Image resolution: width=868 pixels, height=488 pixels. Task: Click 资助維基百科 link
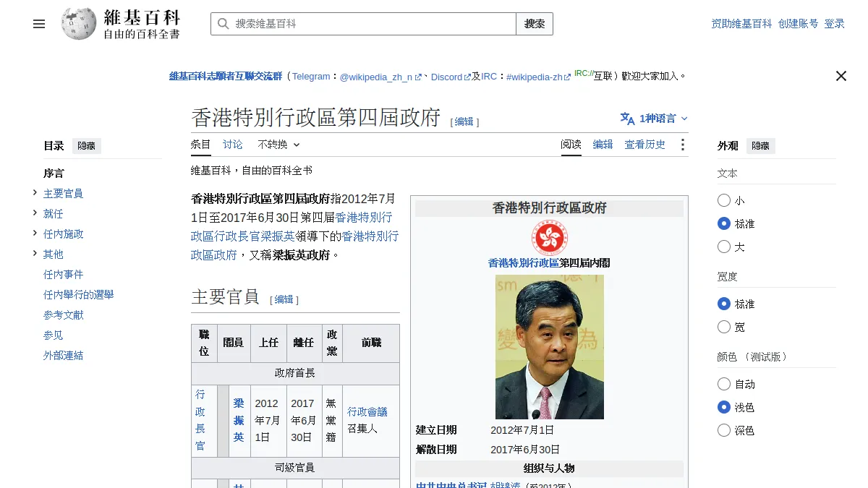[x=742, y=24]
